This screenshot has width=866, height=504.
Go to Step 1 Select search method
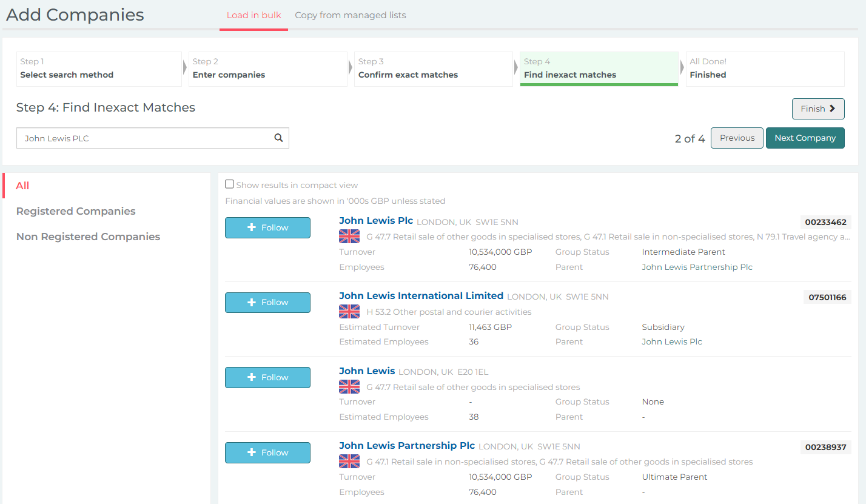[x=99, y=69]
